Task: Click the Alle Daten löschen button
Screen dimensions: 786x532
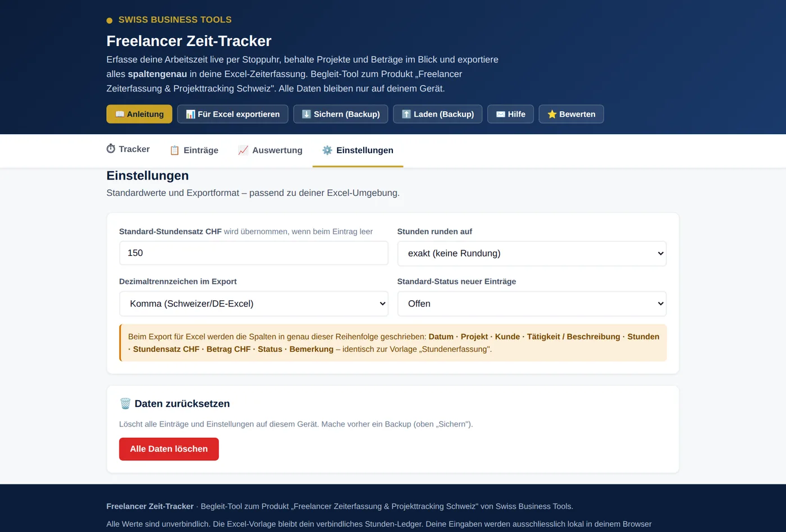Action: [x=169, y=449]
